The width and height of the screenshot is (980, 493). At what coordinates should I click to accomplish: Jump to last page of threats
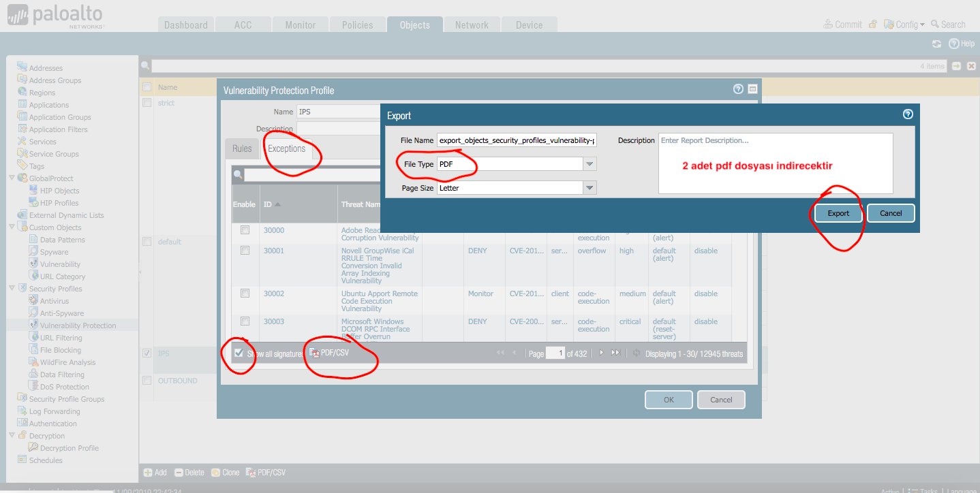click(615, 353)
